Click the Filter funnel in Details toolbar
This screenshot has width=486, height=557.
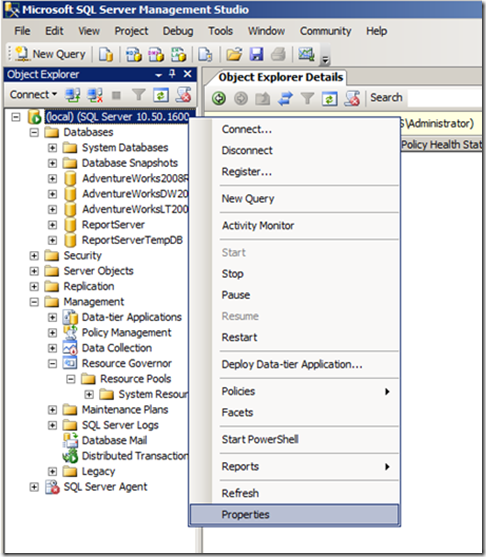pos(308,98)
